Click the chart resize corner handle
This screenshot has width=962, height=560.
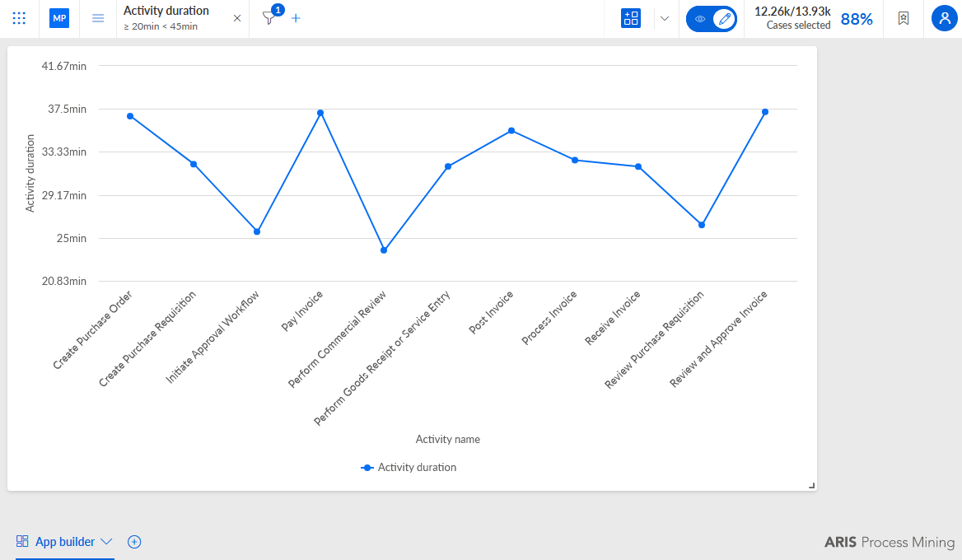812,485
